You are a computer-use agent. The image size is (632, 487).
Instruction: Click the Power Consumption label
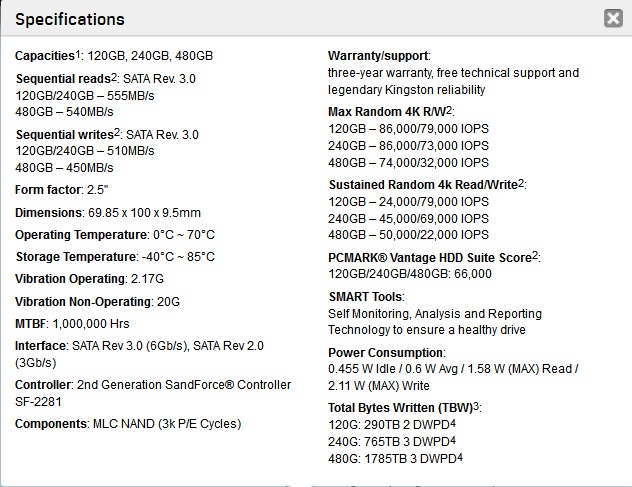pos(386,353)
